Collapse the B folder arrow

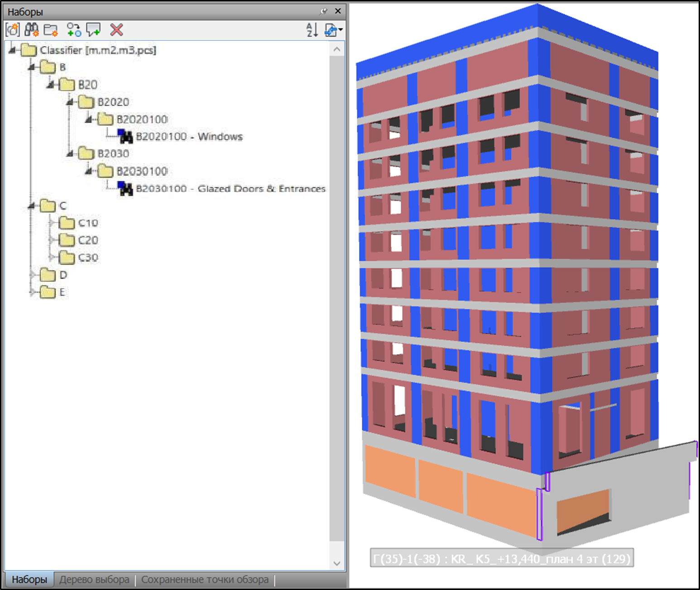point(31,67)
